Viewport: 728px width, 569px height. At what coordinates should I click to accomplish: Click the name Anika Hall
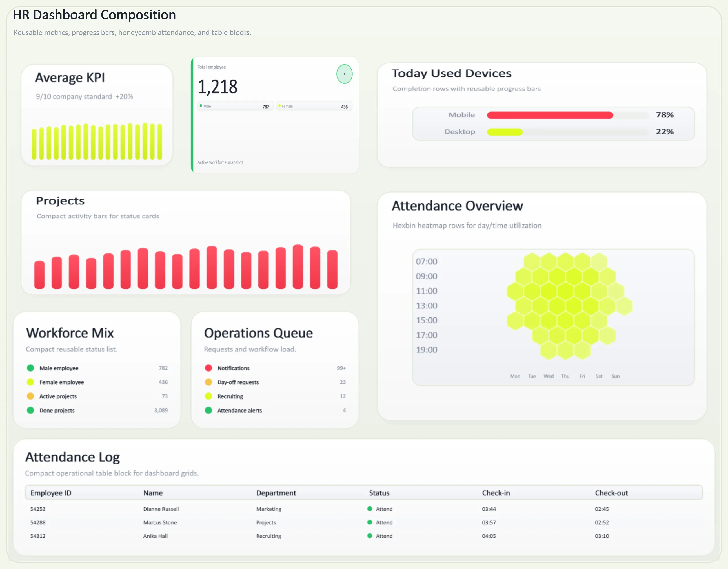coord(155,536)
